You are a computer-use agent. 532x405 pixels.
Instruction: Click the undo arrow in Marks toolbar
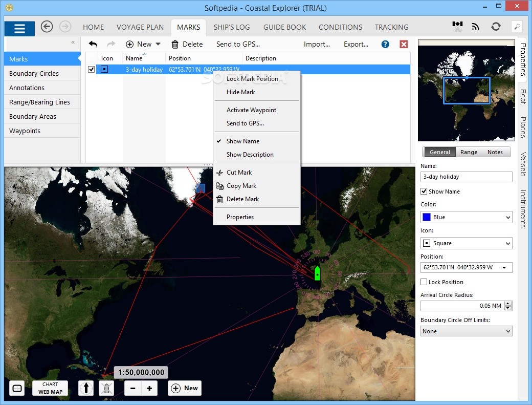coord(93,44)
